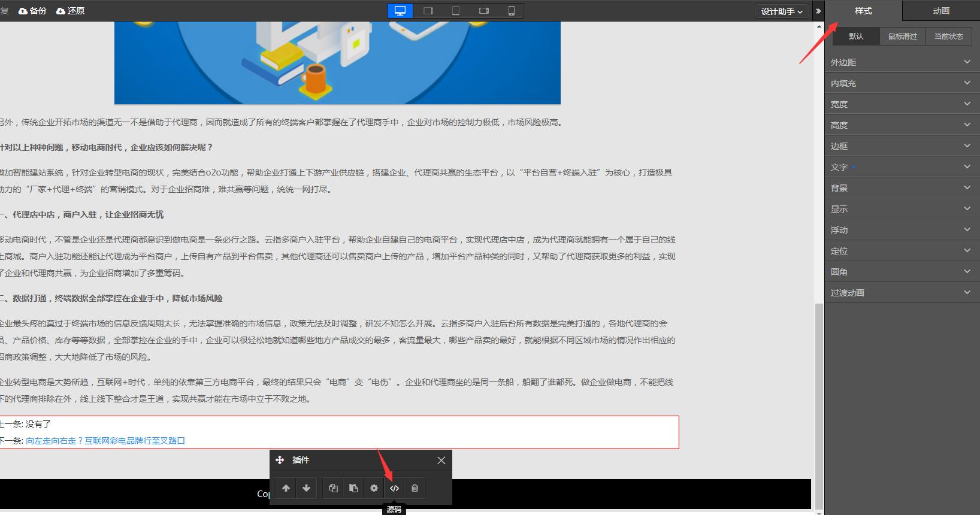Viewport: 980px width, 515px height.
Task: Click the paste icon in plugin toolbar
Action: (353, 488)
